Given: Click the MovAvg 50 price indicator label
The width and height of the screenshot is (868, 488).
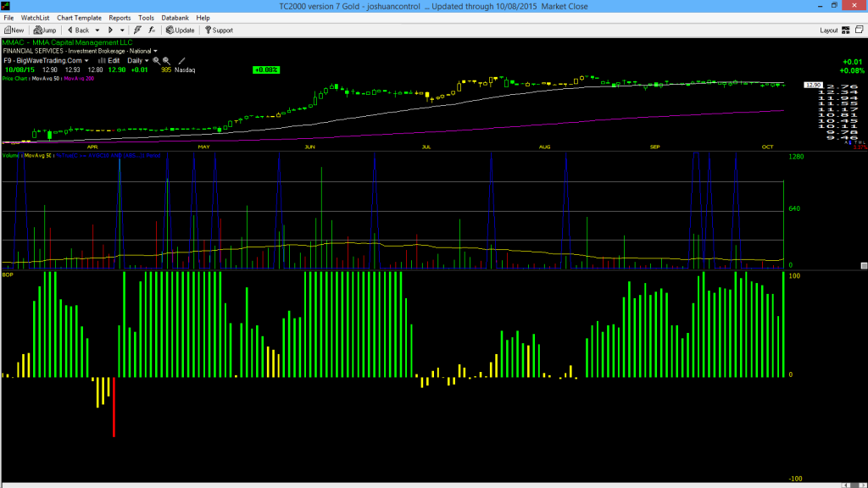Looking at the screenshot, I should [46, 79].
